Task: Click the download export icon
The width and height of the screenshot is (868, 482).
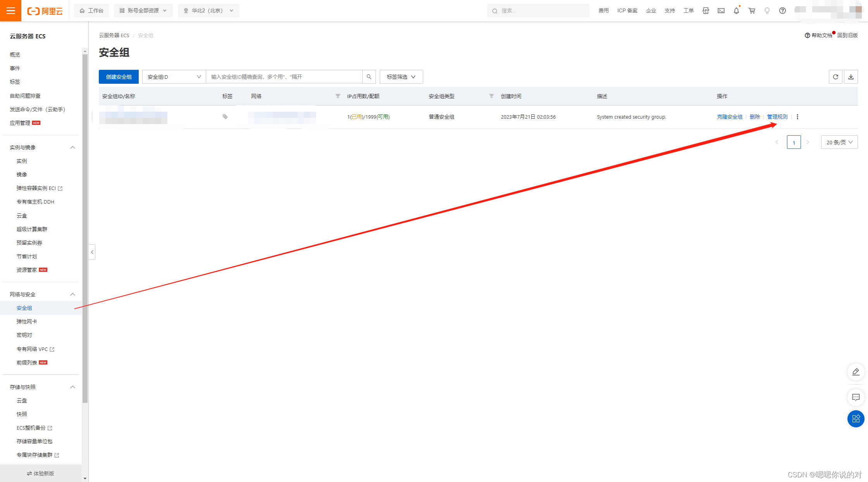Action: pyautogui.click(x=851, y=77)
